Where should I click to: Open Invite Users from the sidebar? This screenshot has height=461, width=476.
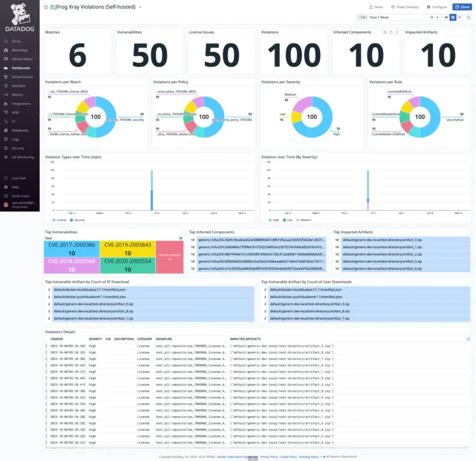(x=20, y=196)
